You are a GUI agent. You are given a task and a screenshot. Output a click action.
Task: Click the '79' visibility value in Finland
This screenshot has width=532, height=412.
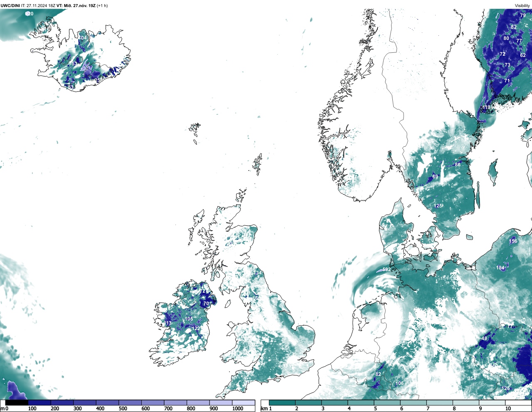pos(523,15)
